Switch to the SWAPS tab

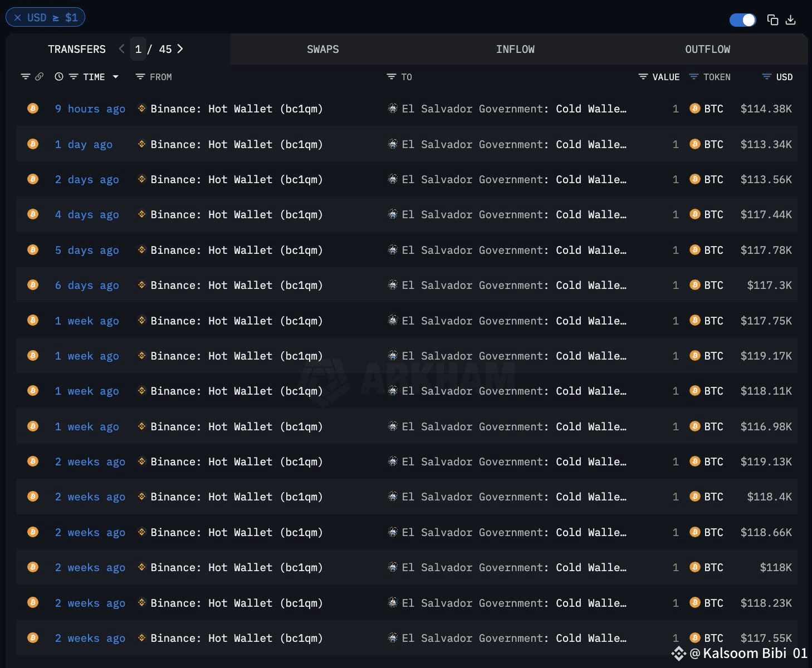coord(323,49)
